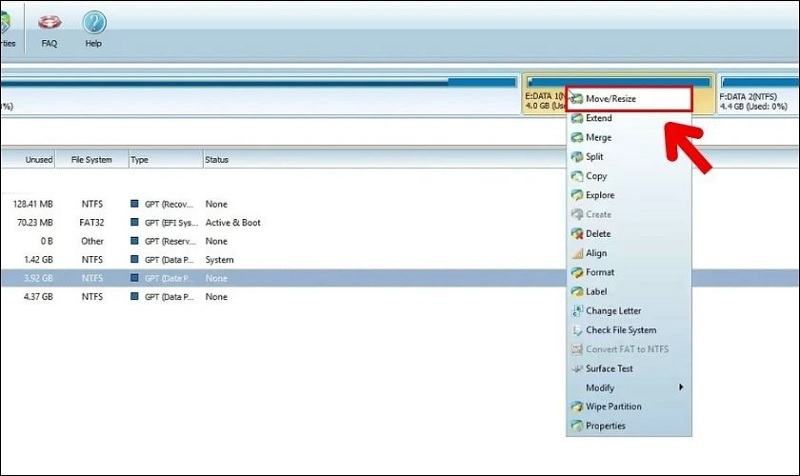Image resolution: width=800 pixels, height=476 pixels.
Task: Choose Explore in the context menu
Action: click(x=600, y=195)
